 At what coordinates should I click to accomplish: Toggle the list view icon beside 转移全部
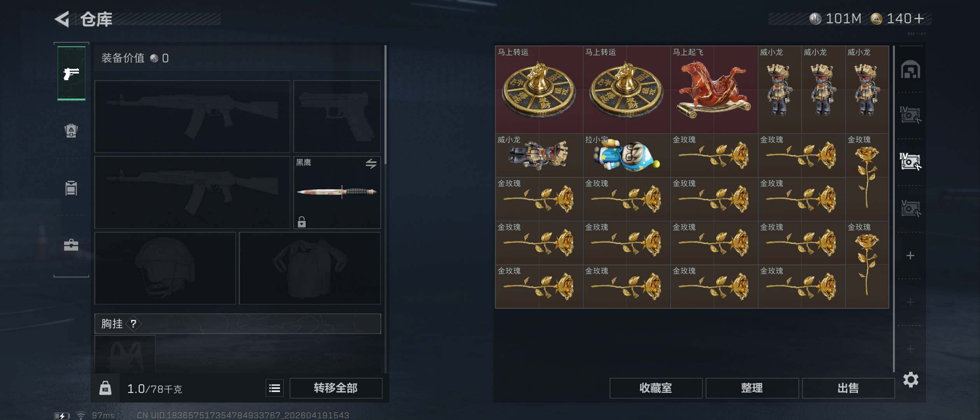(275, 388)
